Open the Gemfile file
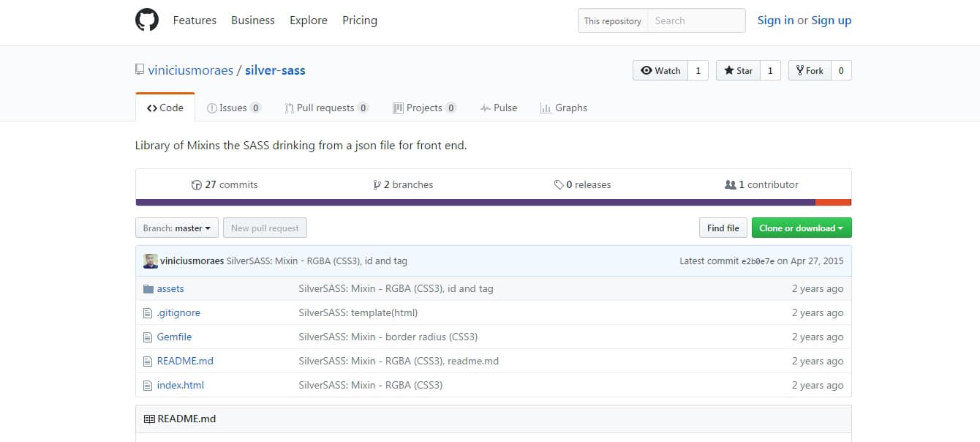 click(174, 337)
